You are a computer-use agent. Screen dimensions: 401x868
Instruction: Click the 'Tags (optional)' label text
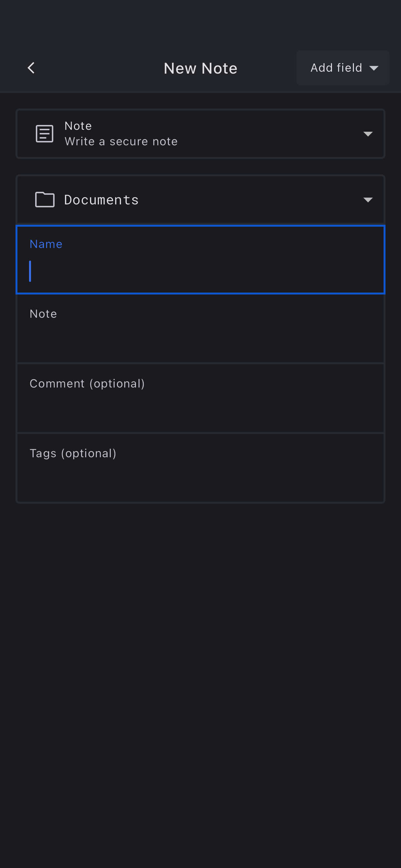tap(73, 453)
